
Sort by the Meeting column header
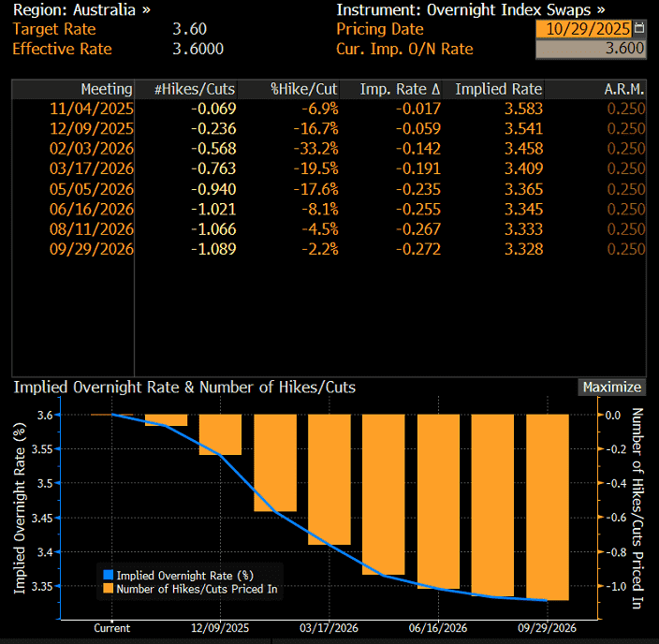point(107,90)
